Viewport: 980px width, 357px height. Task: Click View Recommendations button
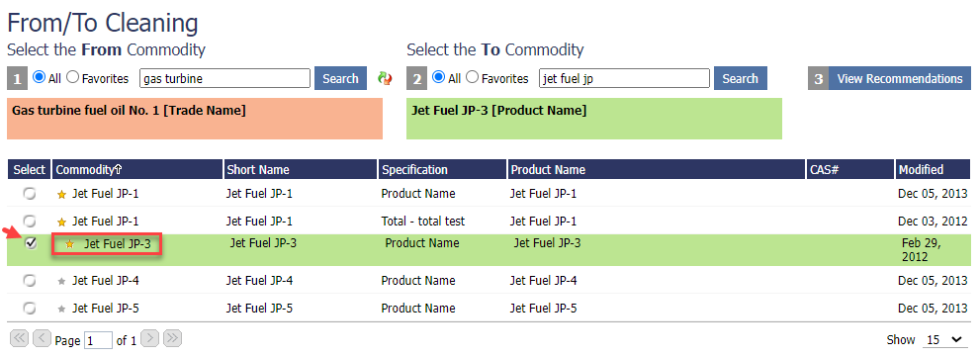click(x=900, y=79)
